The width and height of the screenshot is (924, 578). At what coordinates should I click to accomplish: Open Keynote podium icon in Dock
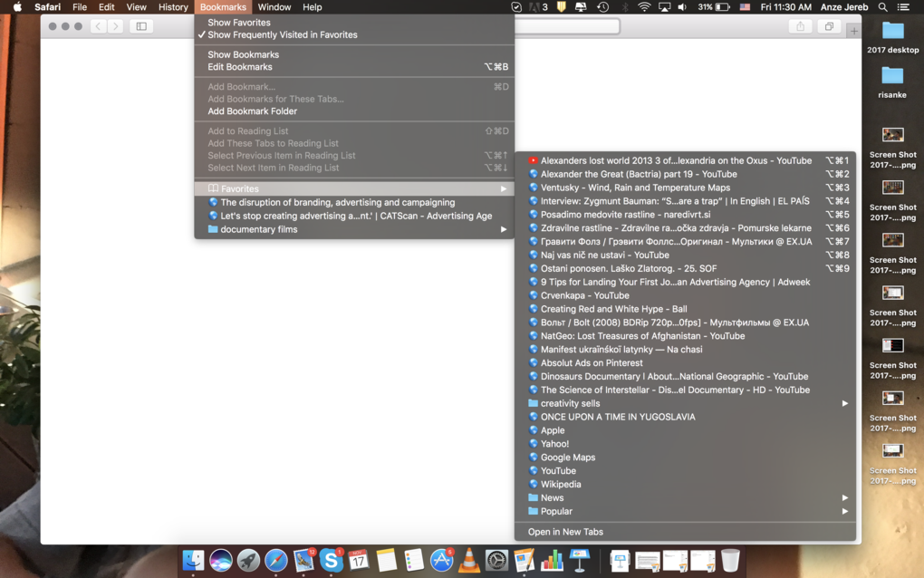coord(579,560)
